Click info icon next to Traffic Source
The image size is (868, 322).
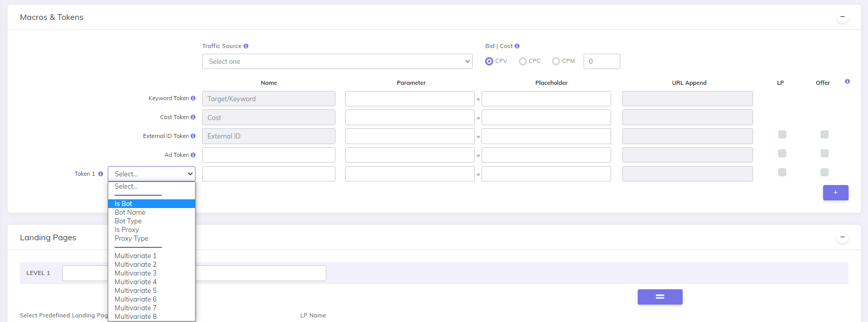pyautogui.click(x=246, y=46)
